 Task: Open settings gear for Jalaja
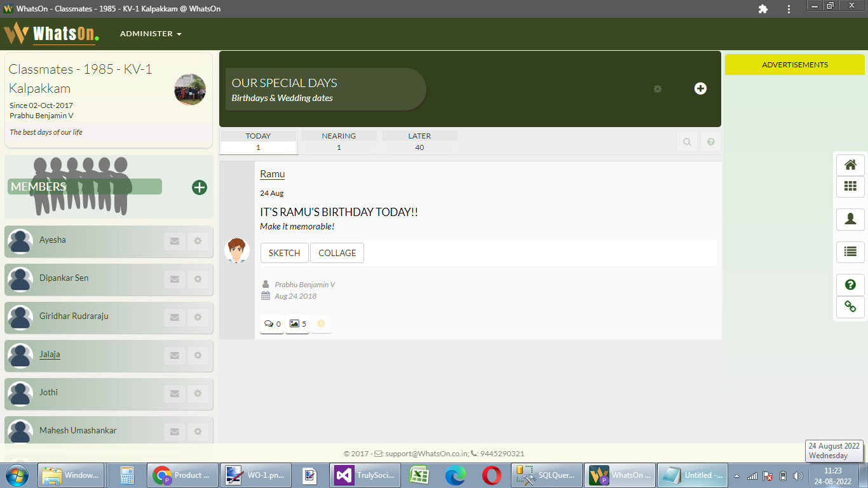[x=198, y=355]
